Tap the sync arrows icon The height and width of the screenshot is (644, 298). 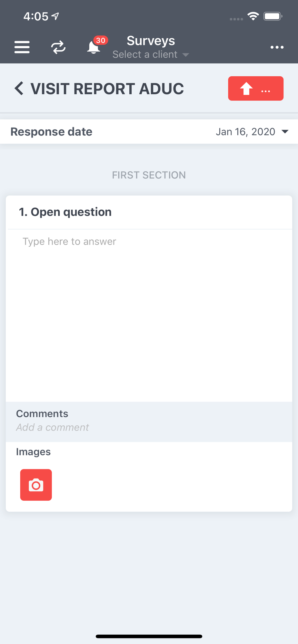pos(58,47)
